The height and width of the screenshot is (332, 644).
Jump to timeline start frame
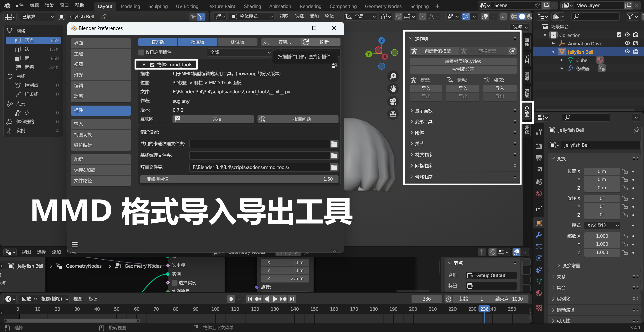coord(250,299)
